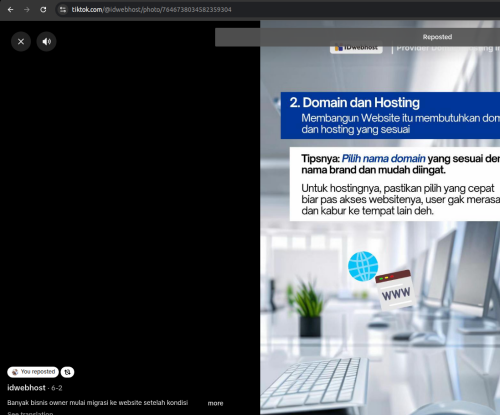
Task: Select the 2. Domain dan Hosting heading
Action: tap(355, 103)
